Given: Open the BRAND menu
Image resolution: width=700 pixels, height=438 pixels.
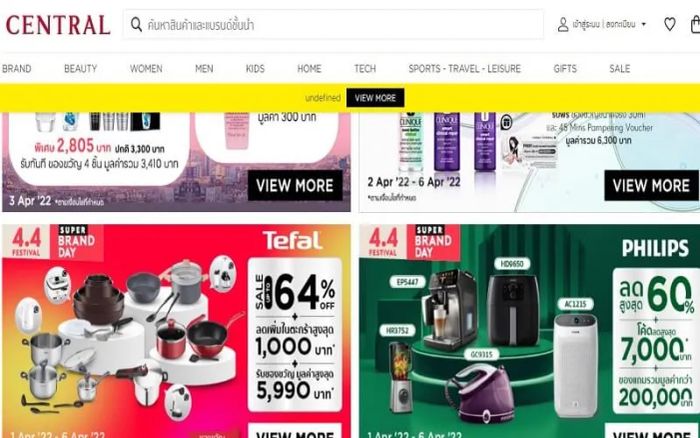Looking at the screenshot, I should [17, 69].
